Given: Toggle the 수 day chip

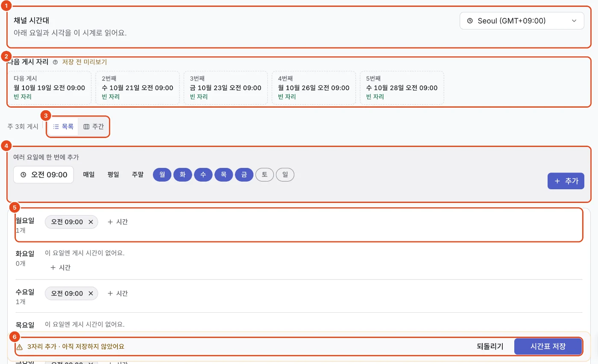Looking at the screenshot, I should 203,175.
